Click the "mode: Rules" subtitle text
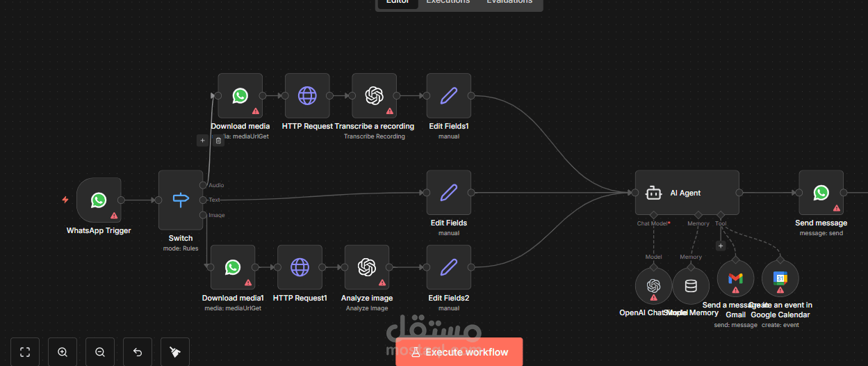 (x=181, y=248)
